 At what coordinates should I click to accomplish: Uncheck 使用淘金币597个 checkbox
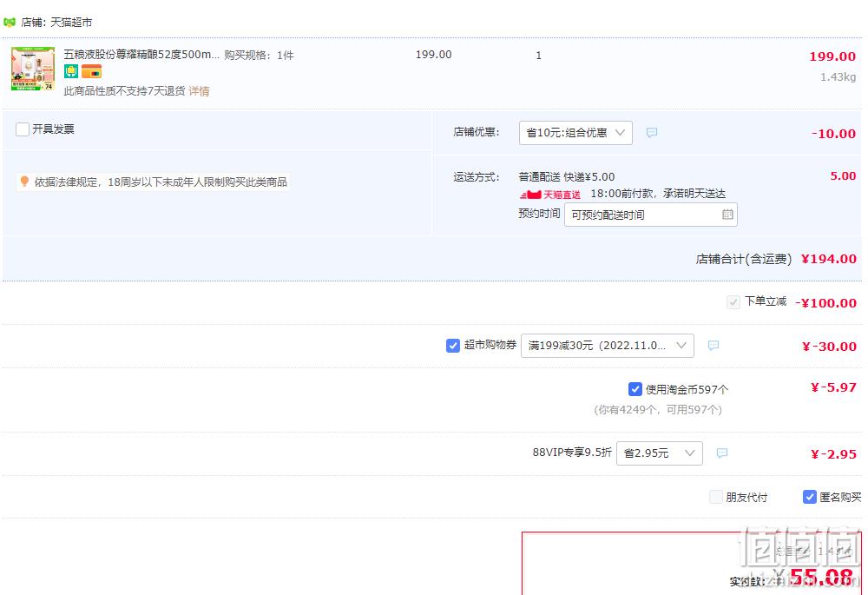click(x=635, y=389)
